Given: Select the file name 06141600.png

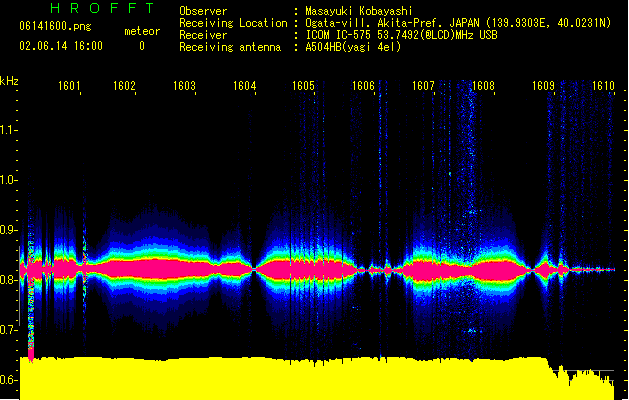Looking at the screenshot, I should pyautogui.click(x=55, y=27).
